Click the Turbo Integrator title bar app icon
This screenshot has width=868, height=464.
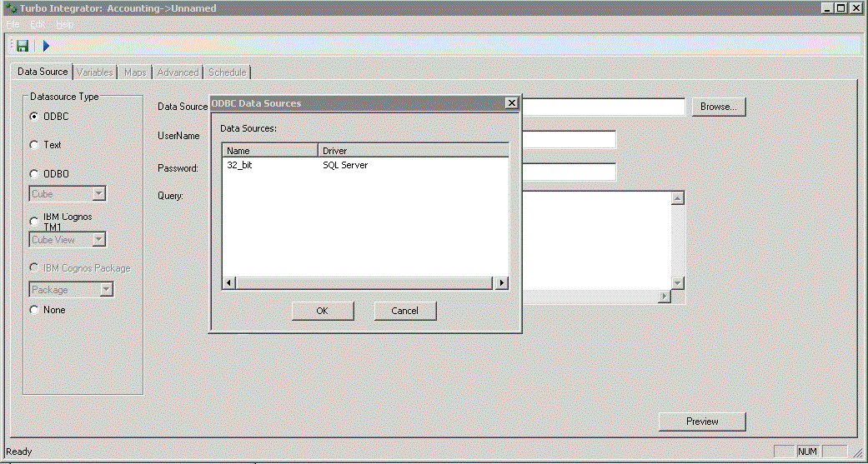(11, 8)
